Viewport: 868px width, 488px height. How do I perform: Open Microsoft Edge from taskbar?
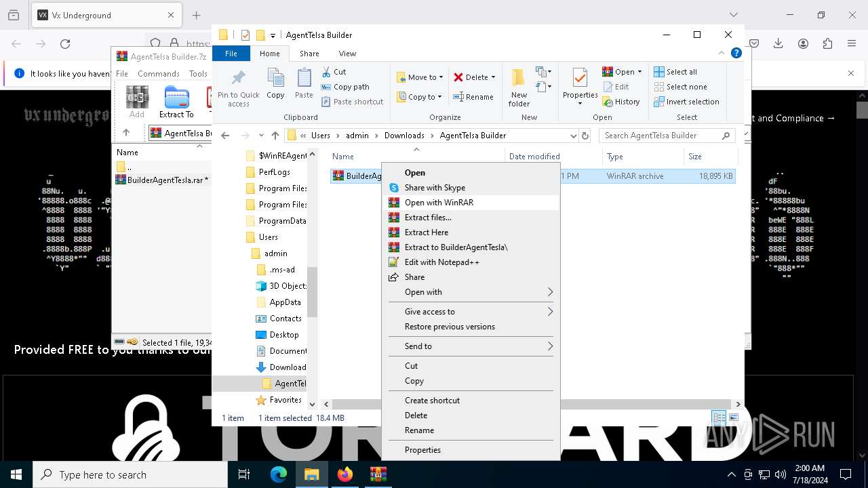tap(279, 474)
